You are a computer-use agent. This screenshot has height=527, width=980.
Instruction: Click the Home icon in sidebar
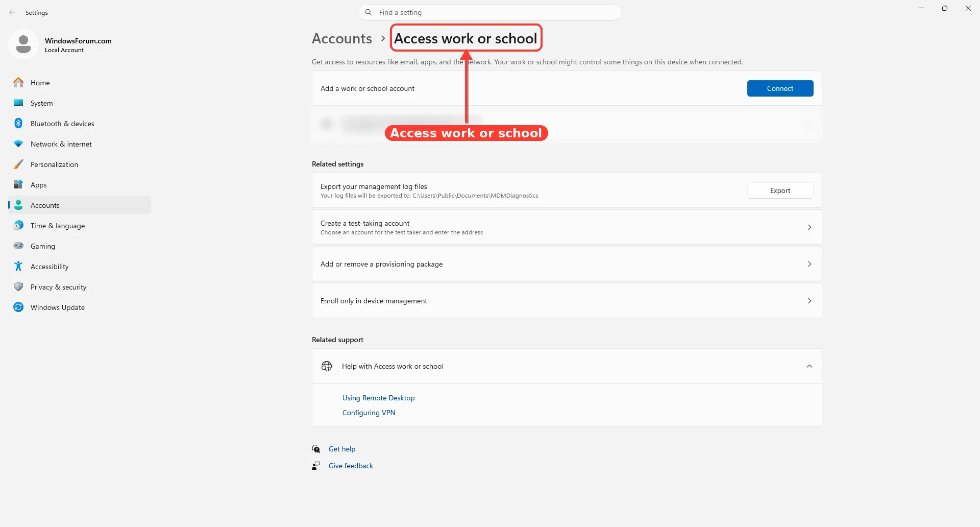18,82
